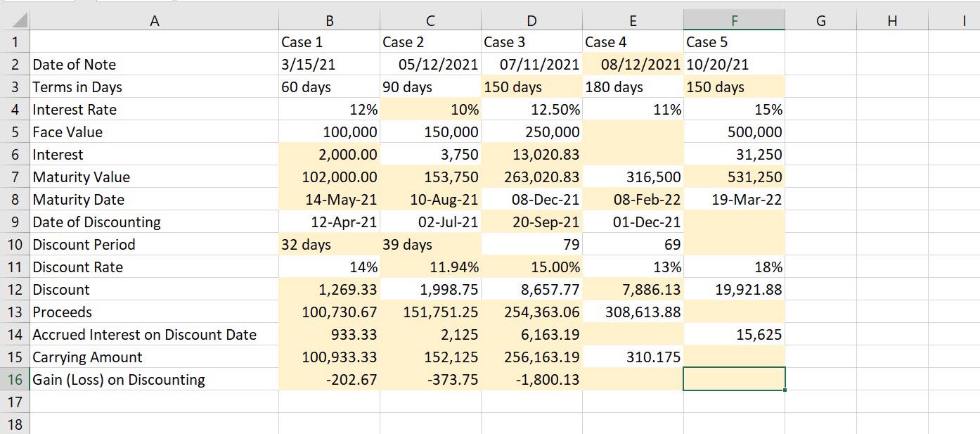Click the 19-Mar-22 maturity date cell

(734, 199)
